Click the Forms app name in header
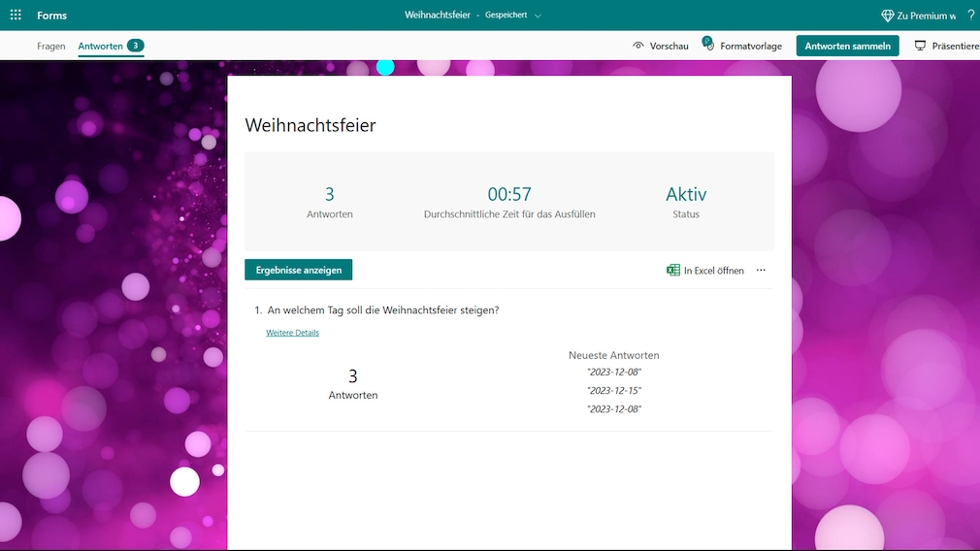 coord(52,16)
